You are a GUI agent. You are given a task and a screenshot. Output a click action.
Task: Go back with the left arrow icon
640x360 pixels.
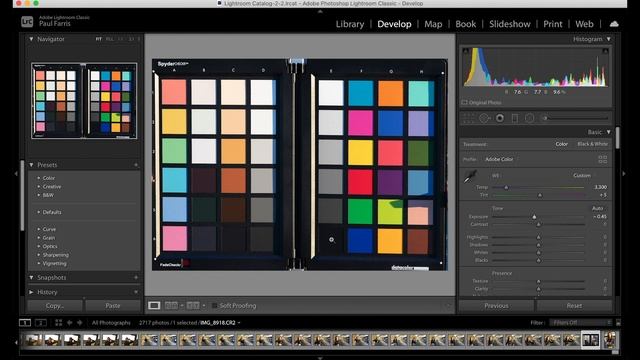[x=69, y=322]
